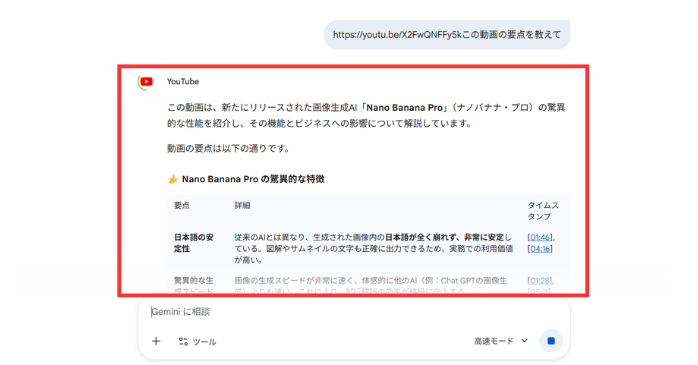
Task: Click the user prompt bubble with youtu.be URL
Action: (447, 35)
